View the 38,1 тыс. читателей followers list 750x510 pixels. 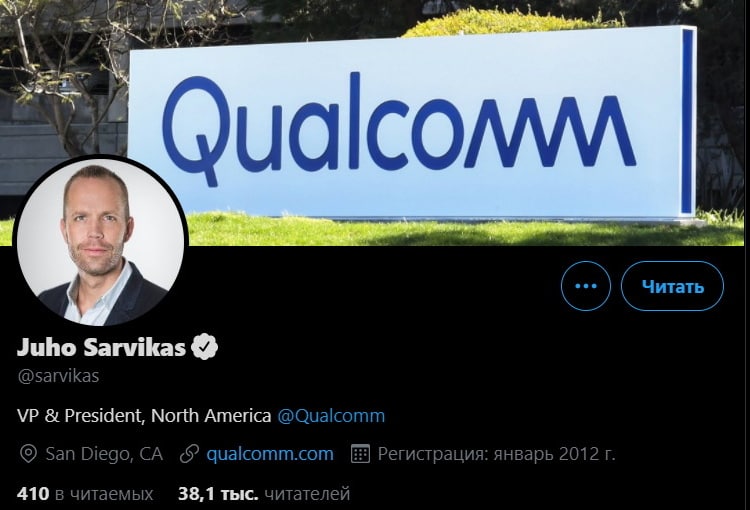click(264, 493)
